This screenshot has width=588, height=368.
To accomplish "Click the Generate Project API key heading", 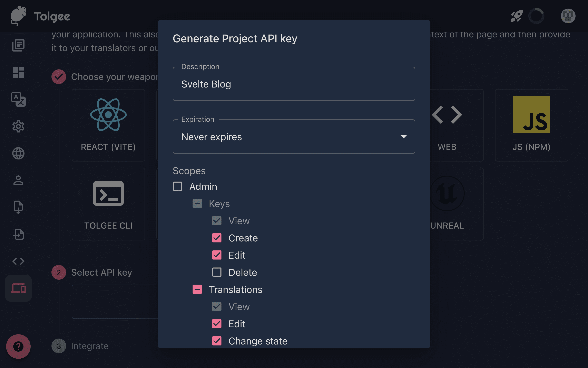I will [x=235, y=38].
